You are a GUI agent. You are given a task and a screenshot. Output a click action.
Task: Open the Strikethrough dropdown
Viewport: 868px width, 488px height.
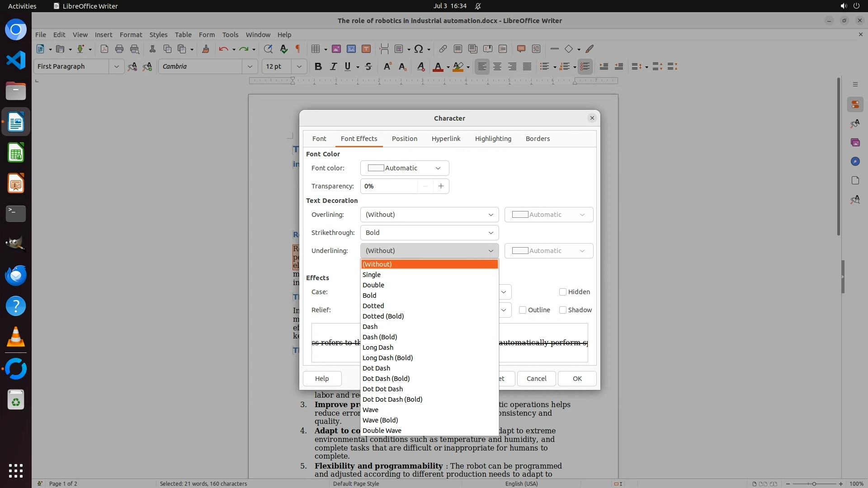pos(429,233)
